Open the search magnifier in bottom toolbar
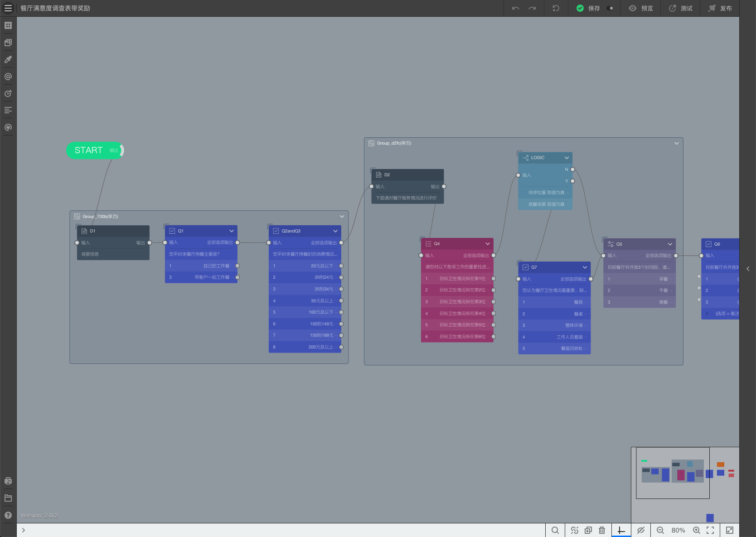Screen dimensions: 756x537 coord(555,530)
